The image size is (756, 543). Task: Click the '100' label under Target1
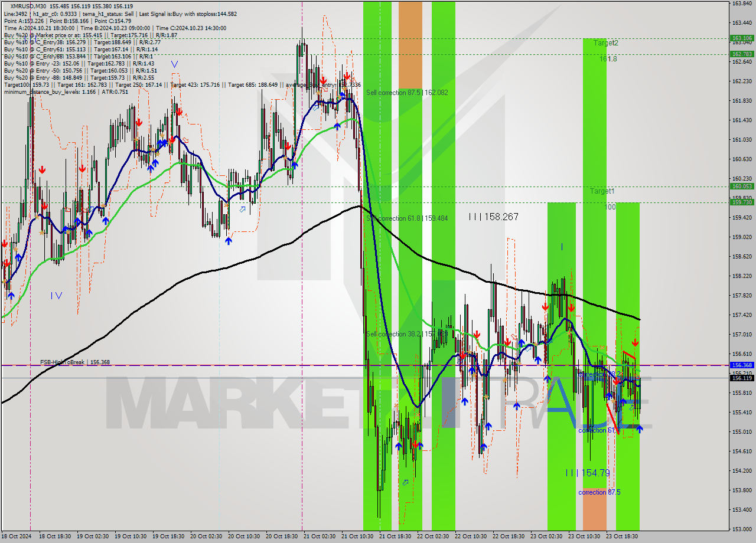pos(610,207)
